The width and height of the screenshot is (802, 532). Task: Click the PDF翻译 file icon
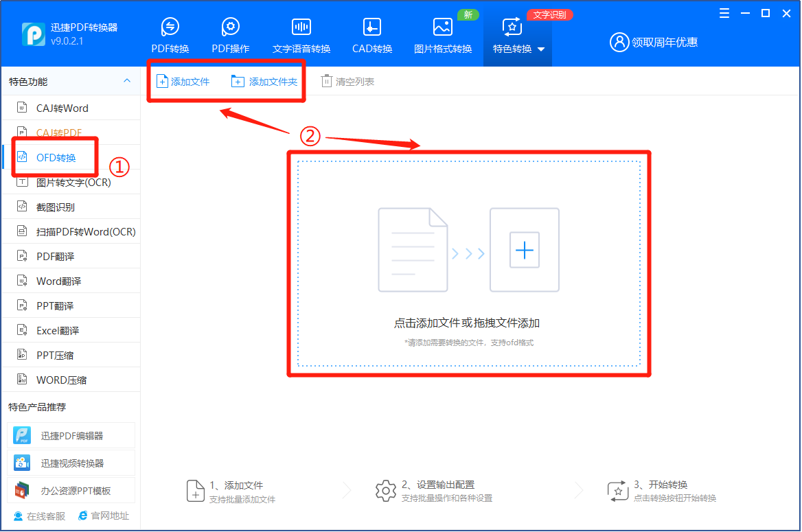point(22,255)
